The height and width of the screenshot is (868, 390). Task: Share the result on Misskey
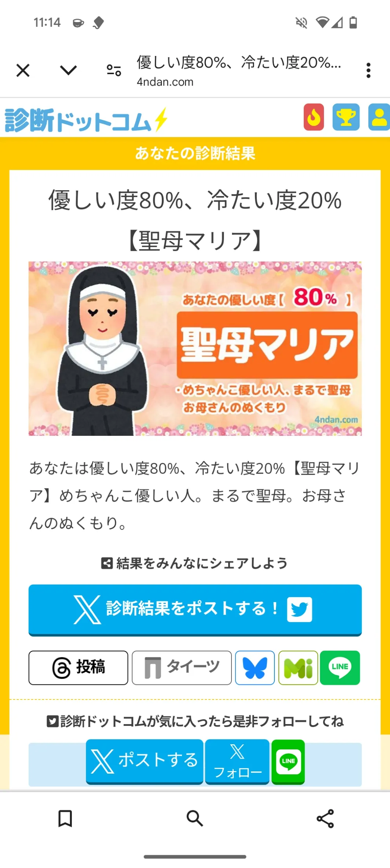point(298,668)
